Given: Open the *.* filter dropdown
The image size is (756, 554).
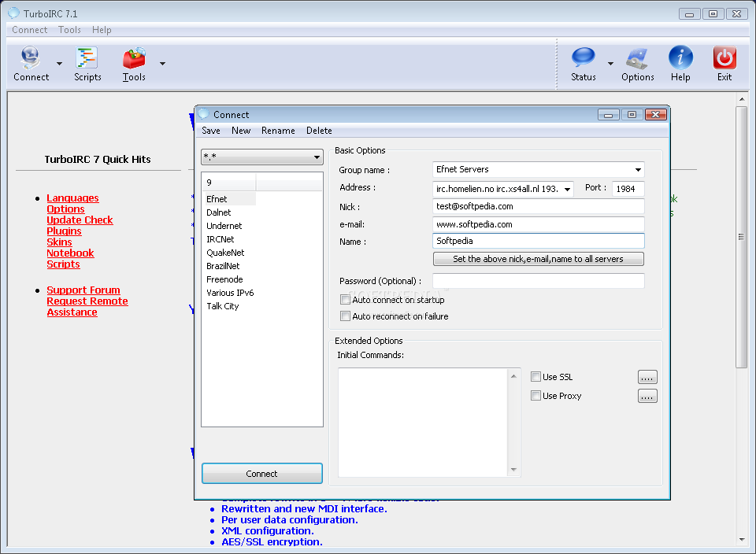Looking at the screenshot, I should click(x=317, y=157).
